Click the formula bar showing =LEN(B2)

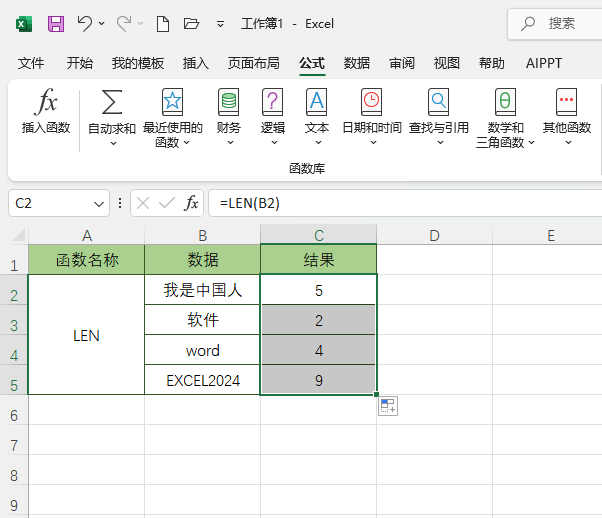(405, 203)
